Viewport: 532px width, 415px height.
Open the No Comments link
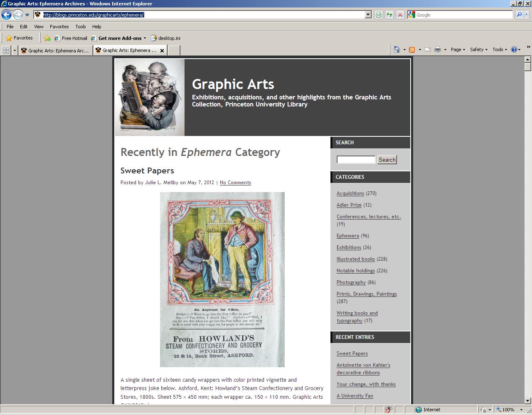235,183
